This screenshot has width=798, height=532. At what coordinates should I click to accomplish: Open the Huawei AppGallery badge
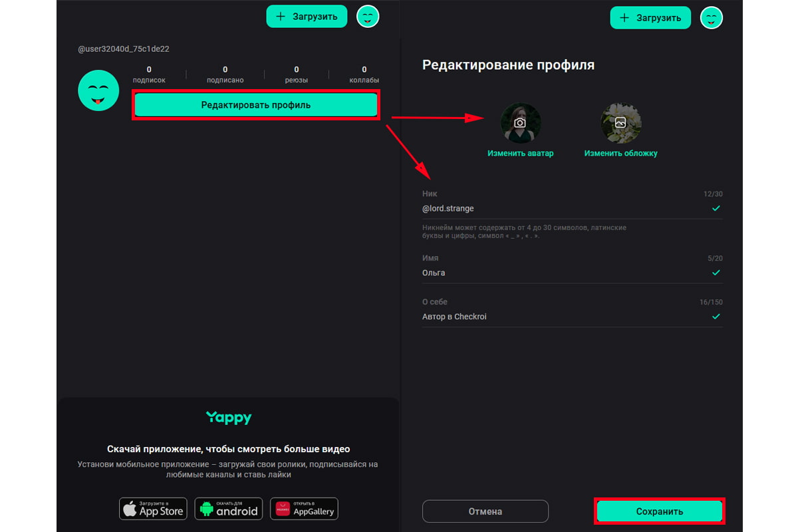pos(305,509)
